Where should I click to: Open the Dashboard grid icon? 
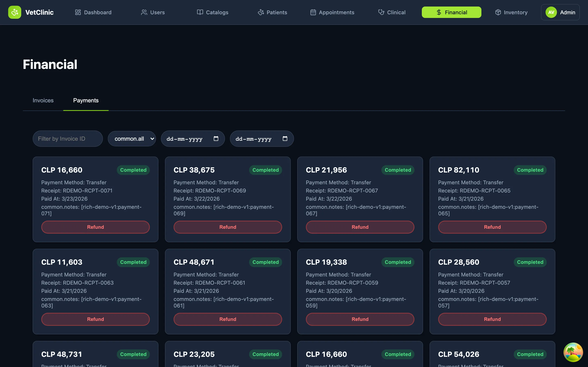tap(78, 12)
